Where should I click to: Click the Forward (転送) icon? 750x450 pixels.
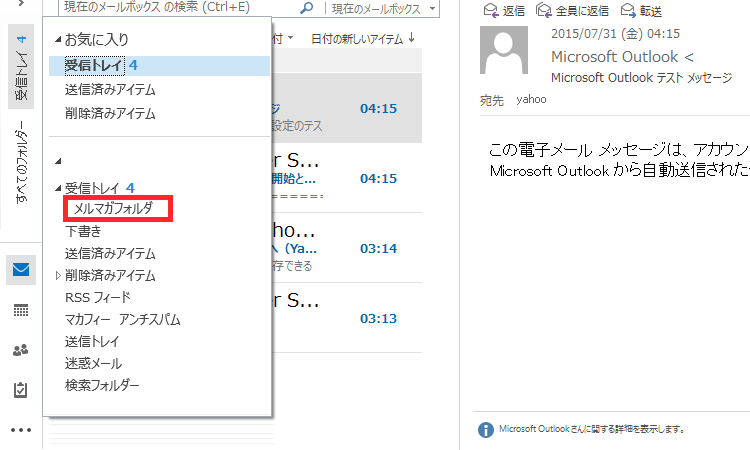point(628,11)
